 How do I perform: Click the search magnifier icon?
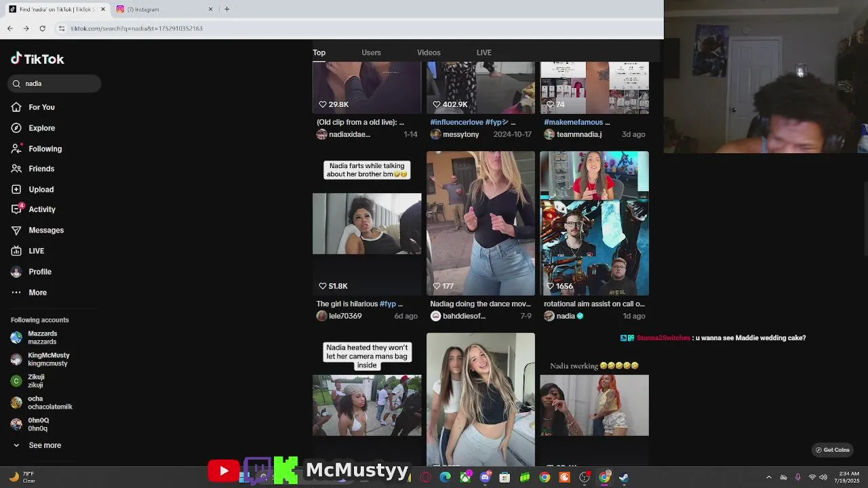tap(16, 83)
